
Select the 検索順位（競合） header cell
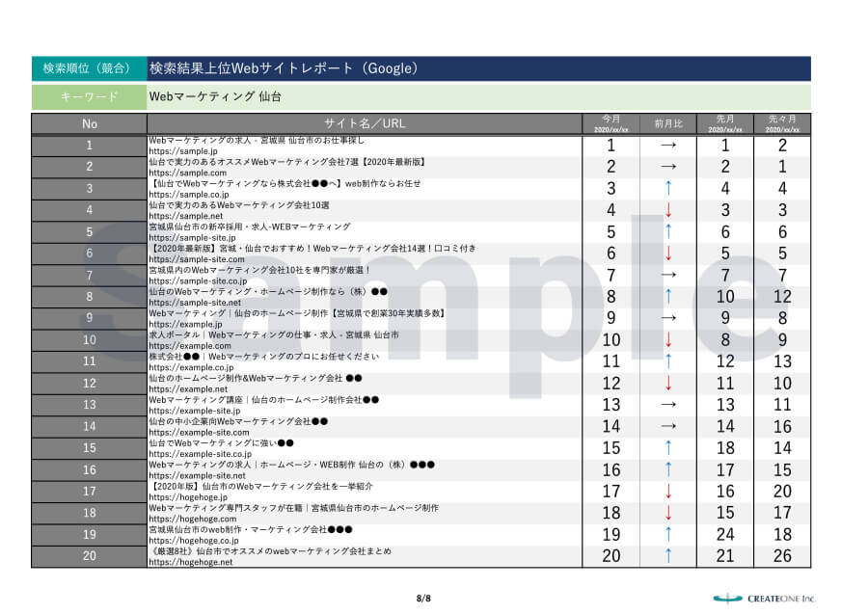(88, 67)
